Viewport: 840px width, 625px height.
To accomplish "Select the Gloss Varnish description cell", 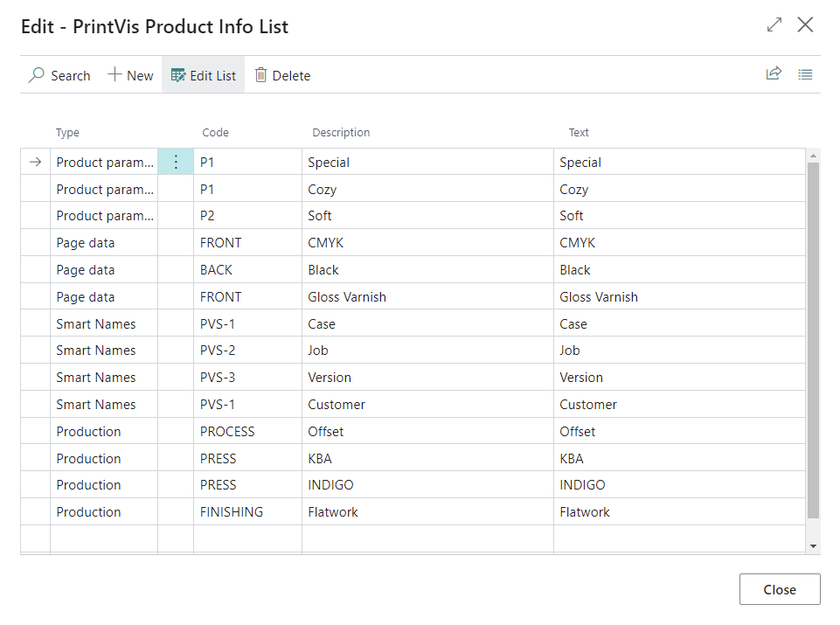I will (347, 297).
